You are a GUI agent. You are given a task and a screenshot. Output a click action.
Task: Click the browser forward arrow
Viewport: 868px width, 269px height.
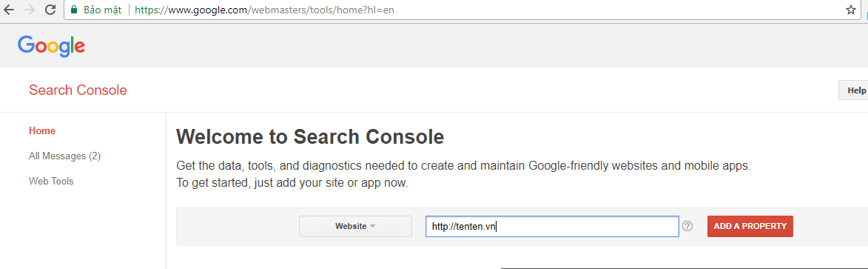30,10
